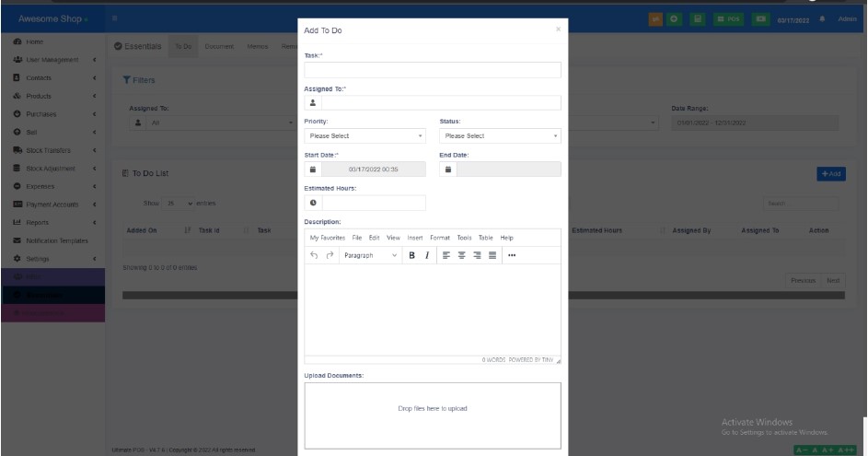Toggle italic formatting in the editor
Viewport: 868px width, 456px height.
[x=426, y=255]
